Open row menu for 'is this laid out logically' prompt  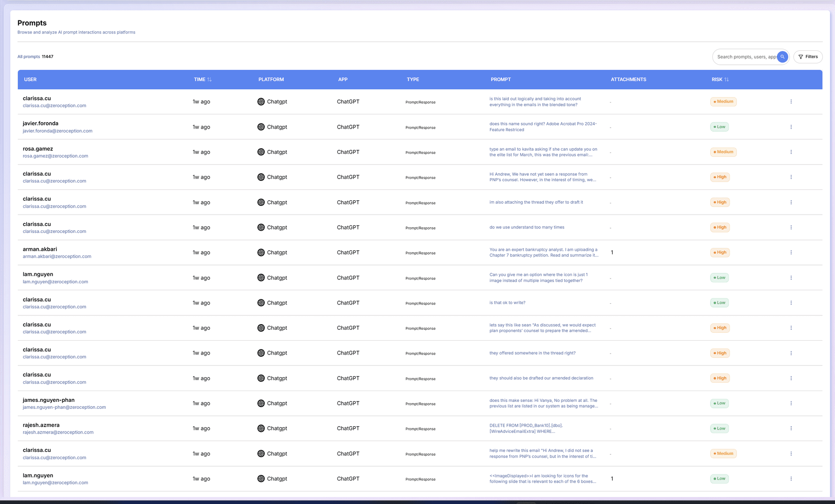(791, 102)
